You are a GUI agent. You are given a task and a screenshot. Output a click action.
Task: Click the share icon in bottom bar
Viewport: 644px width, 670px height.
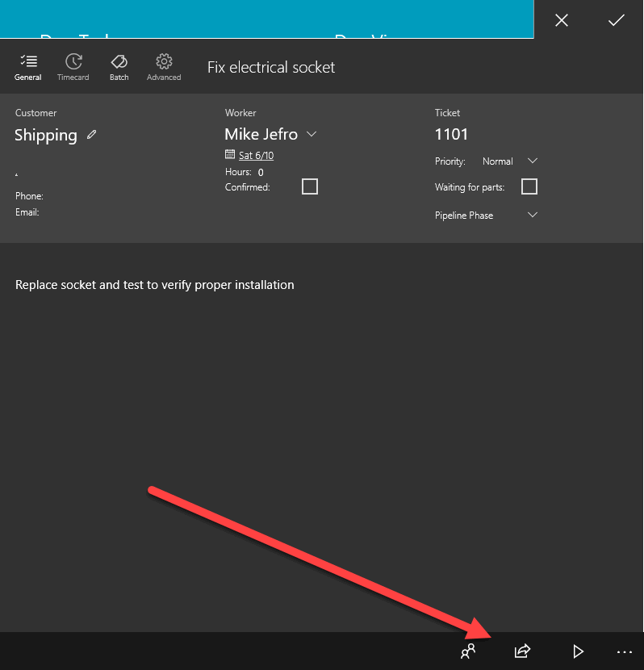click(522, 651)
